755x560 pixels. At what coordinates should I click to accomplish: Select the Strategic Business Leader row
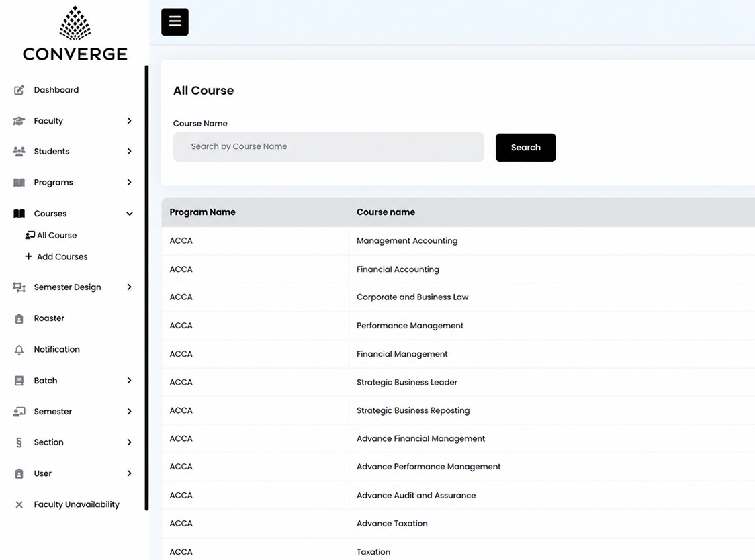coord(458,382)
